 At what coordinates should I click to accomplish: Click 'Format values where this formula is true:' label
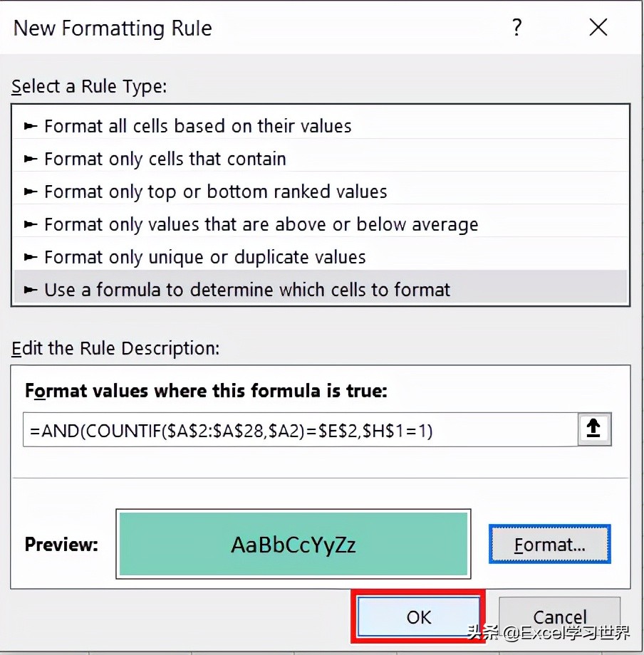206,391
